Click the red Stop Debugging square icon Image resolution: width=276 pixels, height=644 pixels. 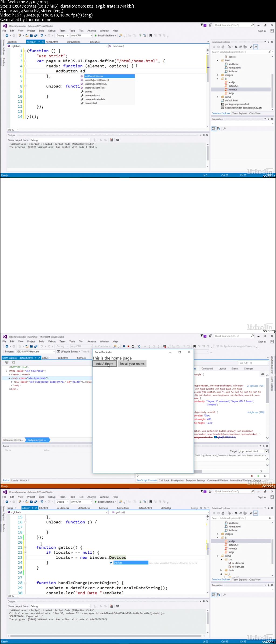click(x=128, y=346)
